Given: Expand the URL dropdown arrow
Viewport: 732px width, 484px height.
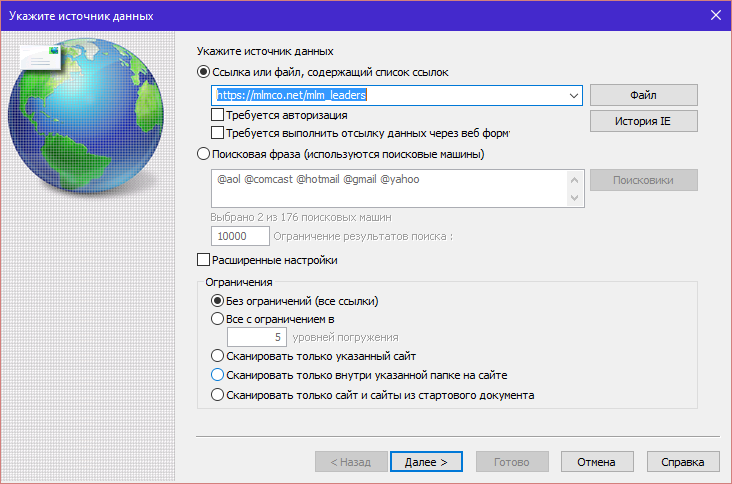Looking at the screenshot, I should (x=574, y=95).
